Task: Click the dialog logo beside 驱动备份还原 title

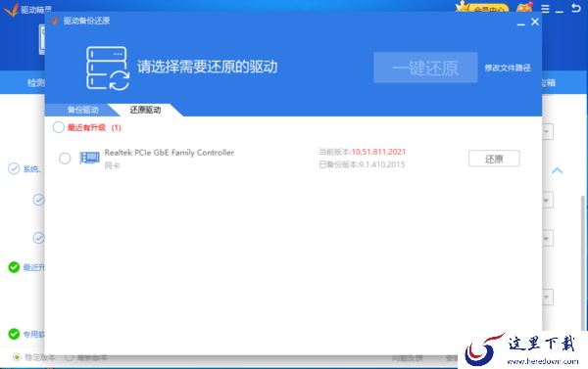Action: (54, 21)
